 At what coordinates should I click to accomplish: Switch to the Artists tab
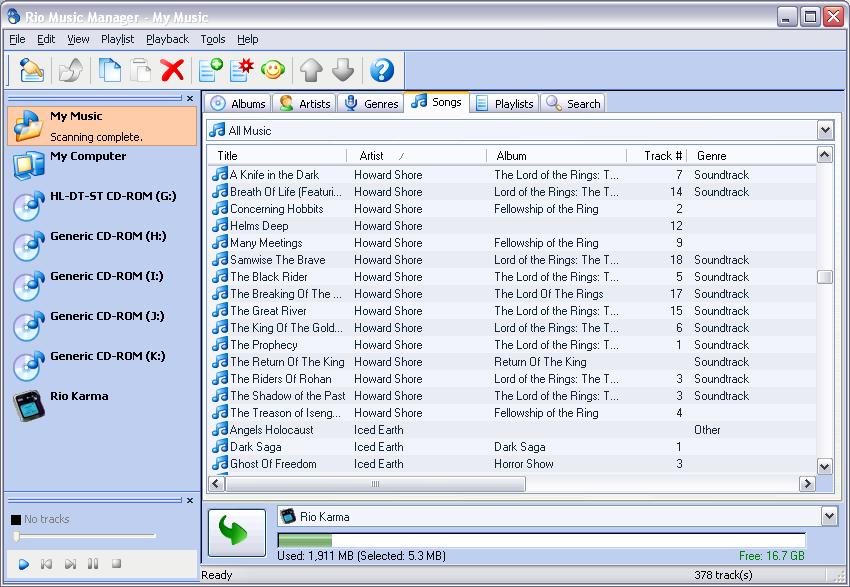click(304, 104)
